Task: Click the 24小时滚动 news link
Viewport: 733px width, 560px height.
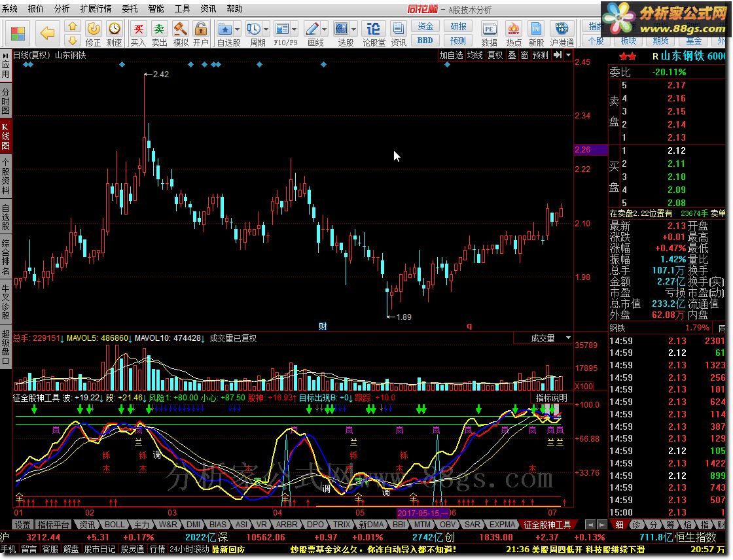Action: pos(189,549)
